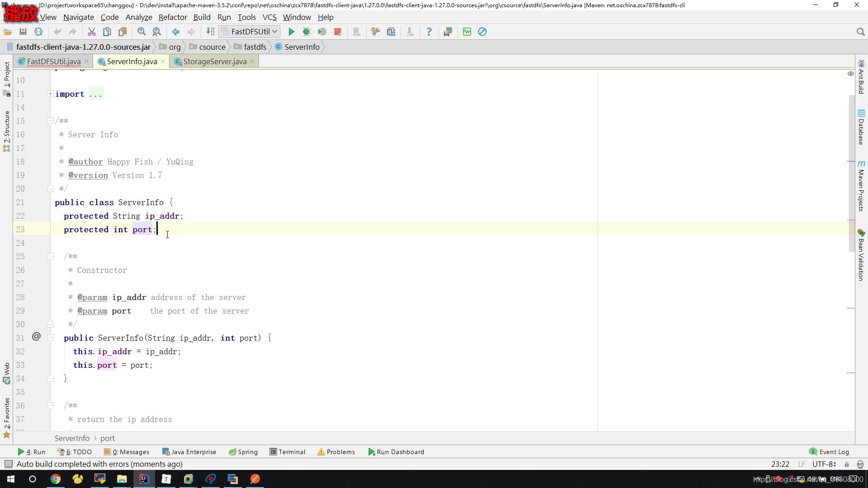
Task: Open the Settings wrench icon
Action: tap(376, 32)
